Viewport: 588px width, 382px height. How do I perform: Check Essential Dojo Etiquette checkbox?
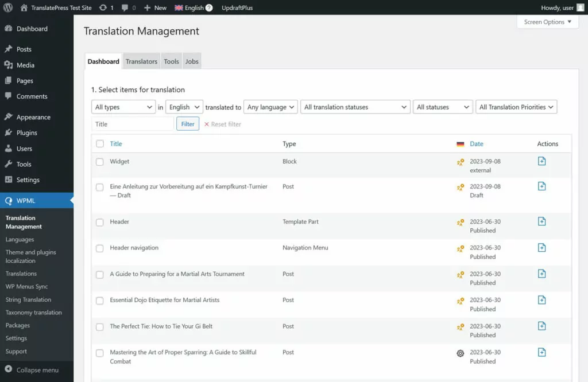99,301
